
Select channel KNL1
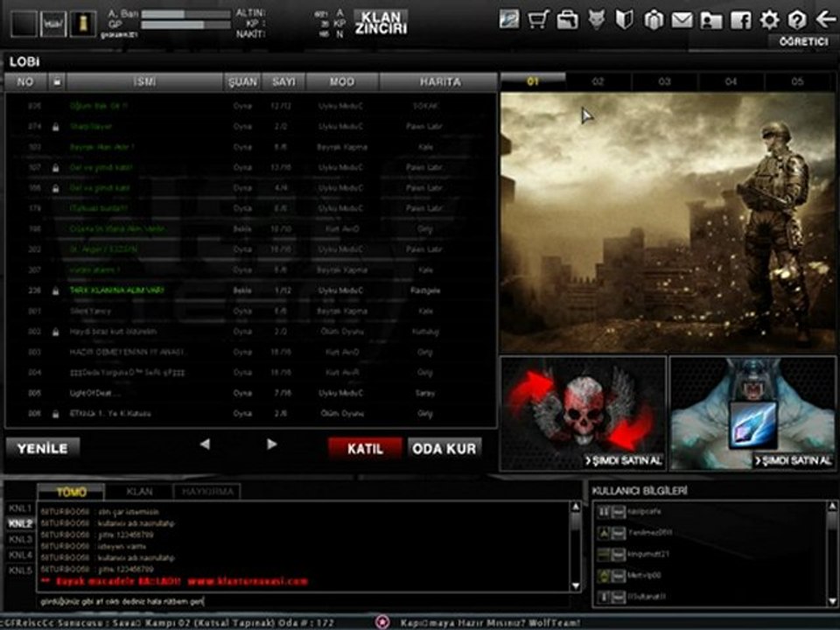tap(20, 507)
